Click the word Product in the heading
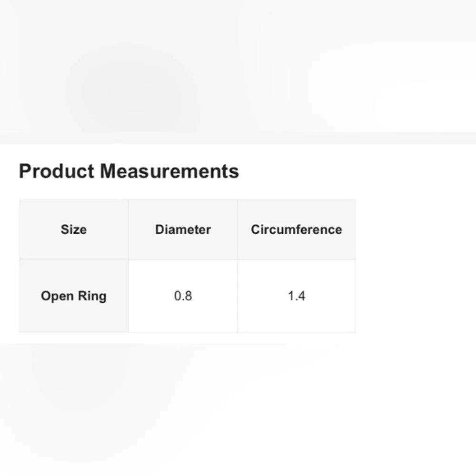Screen dimensions: 476x476 tap(57, 171)
